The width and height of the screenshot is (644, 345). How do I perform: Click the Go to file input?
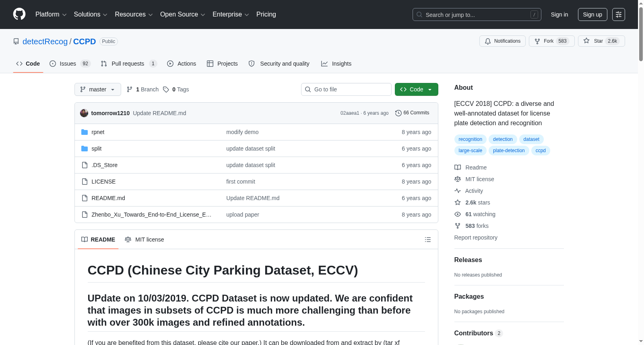(346, 89)
